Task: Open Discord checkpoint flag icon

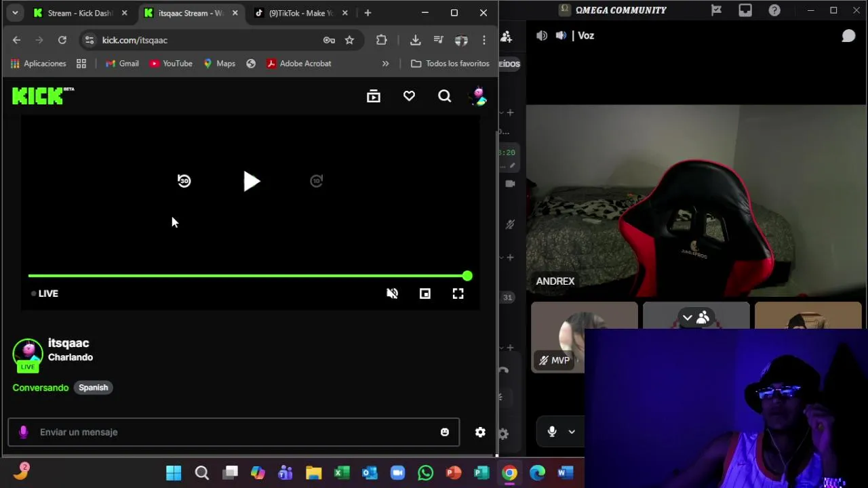Action: pyautogui.click(x=716, y=10)
